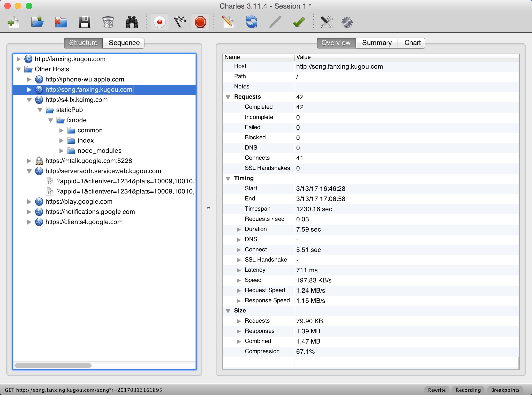Click the Rewrite status button
This screenshot has height=395, width=532.
(x=437, y=390)
